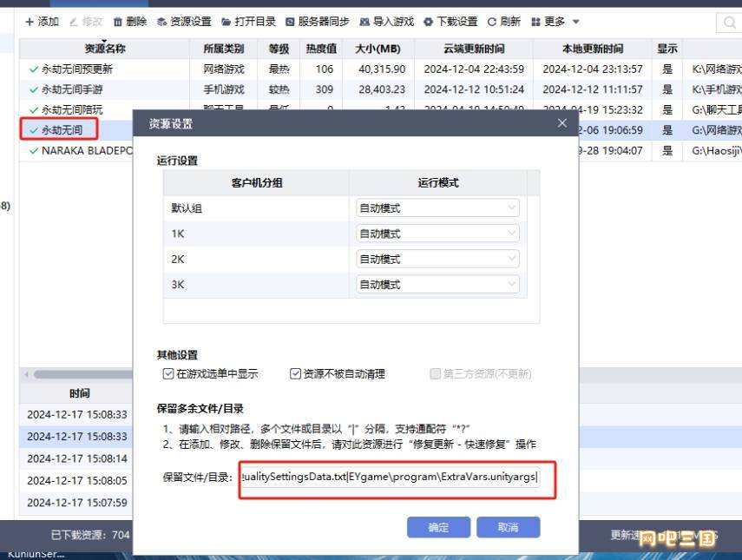Image resolution: width=742 pixels, height=560 pixels.
Task: Click the 手机游戏 category cell
Action: point(224,89)
